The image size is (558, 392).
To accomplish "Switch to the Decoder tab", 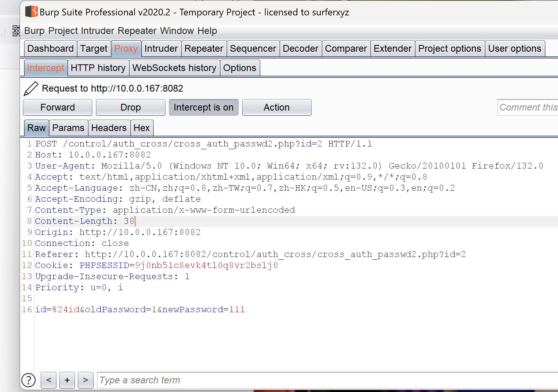I will (301, 49).
